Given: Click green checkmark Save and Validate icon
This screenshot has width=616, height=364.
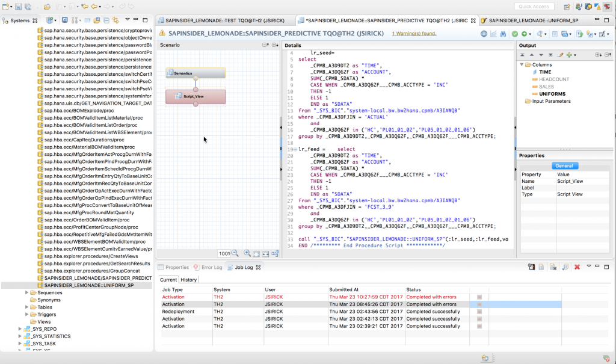Looking at the screenshot, I should tap(515, 34).
